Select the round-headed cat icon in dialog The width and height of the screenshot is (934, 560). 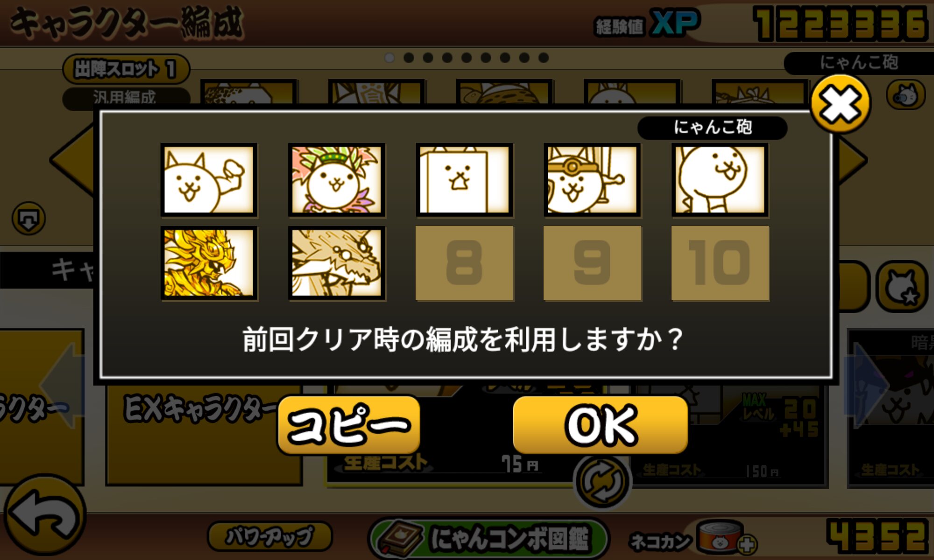[720, 180]
